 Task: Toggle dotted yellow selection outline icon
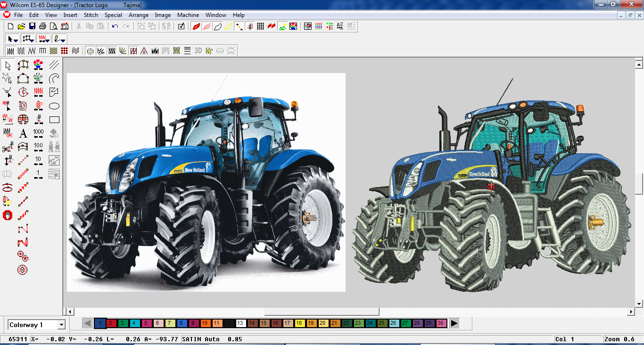tap(228, 26)
